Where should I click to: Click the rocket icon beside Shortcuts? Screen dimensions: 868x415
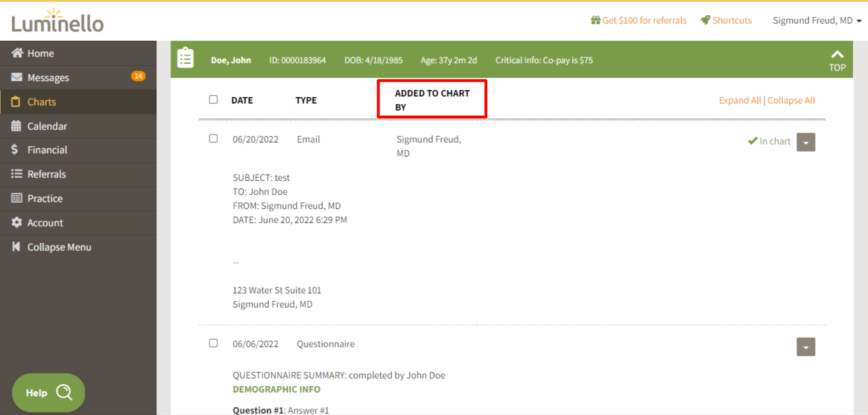(x=705, y=20)
